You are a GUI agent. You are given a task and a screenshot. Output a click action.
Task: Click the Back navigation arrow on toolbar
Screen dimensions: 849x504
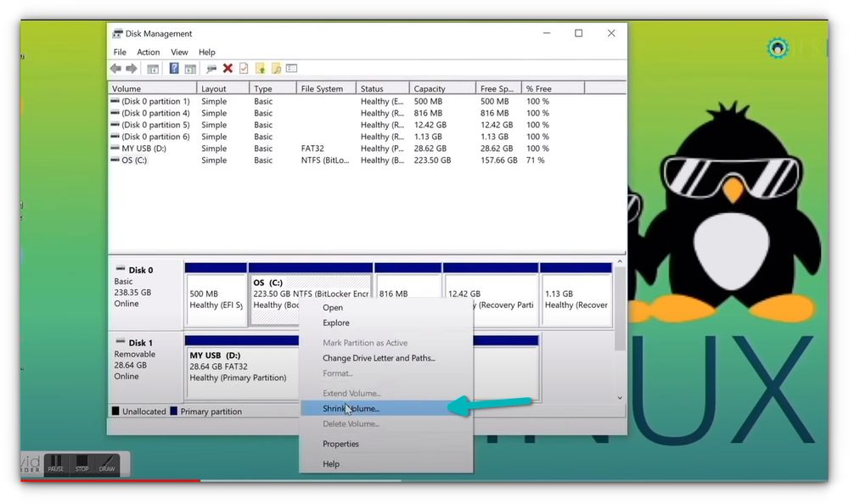coord(115,68)
